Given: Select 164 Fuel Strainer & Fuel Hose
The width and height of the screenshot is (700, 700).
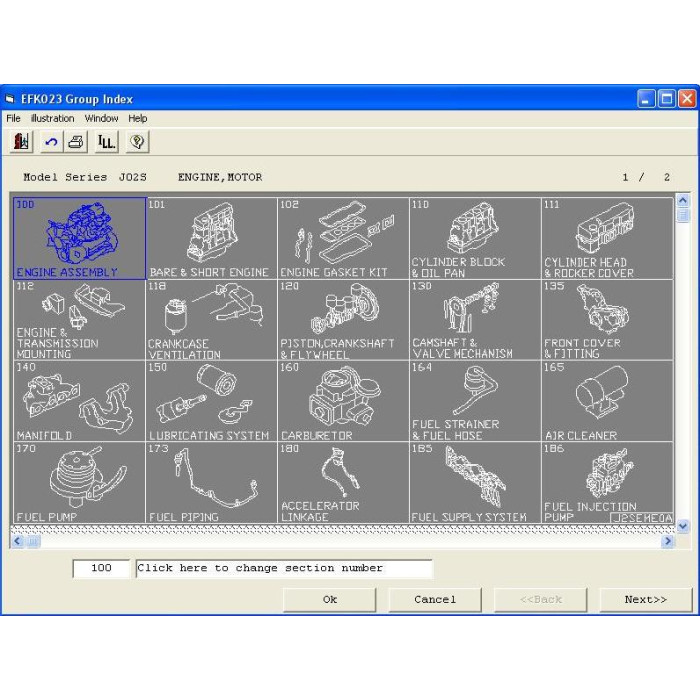Looking at the screenshot, I should 475,401.
